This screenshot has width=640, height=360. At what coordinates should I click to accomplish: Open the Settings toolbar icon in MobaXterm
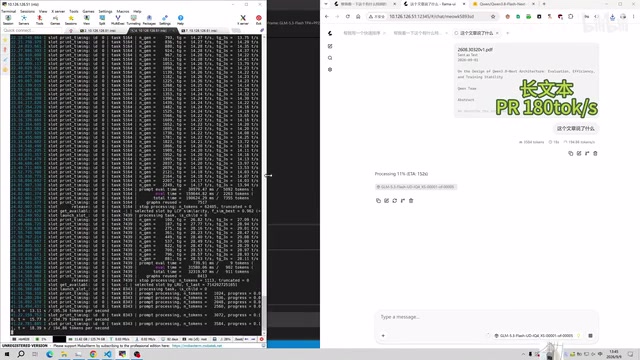pos(165,20)
